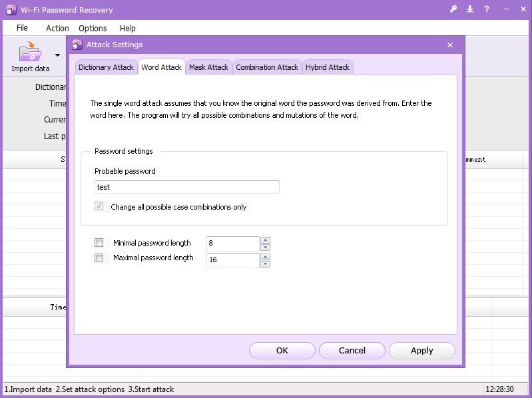Switch to the Dictionary Attack tab

[x=106, y=67]
